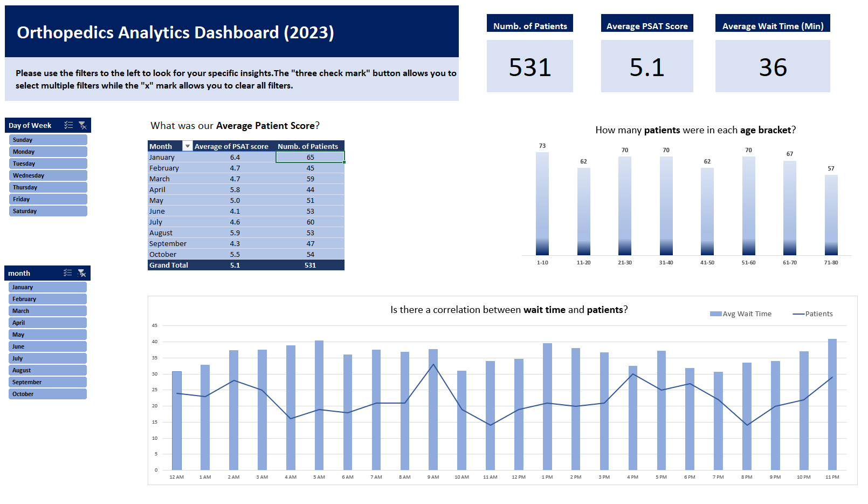Select April in month slicer
The width and height of the screenshot is (868, 504).
pyautogui.click(x=47, y=323)
